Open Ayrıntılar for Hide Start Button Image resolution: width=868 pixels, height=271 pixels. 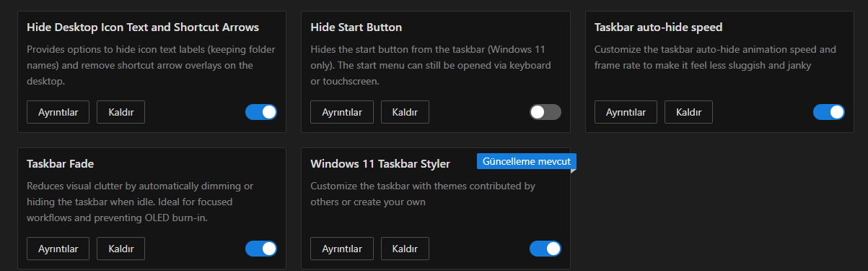tap(342, 112)
